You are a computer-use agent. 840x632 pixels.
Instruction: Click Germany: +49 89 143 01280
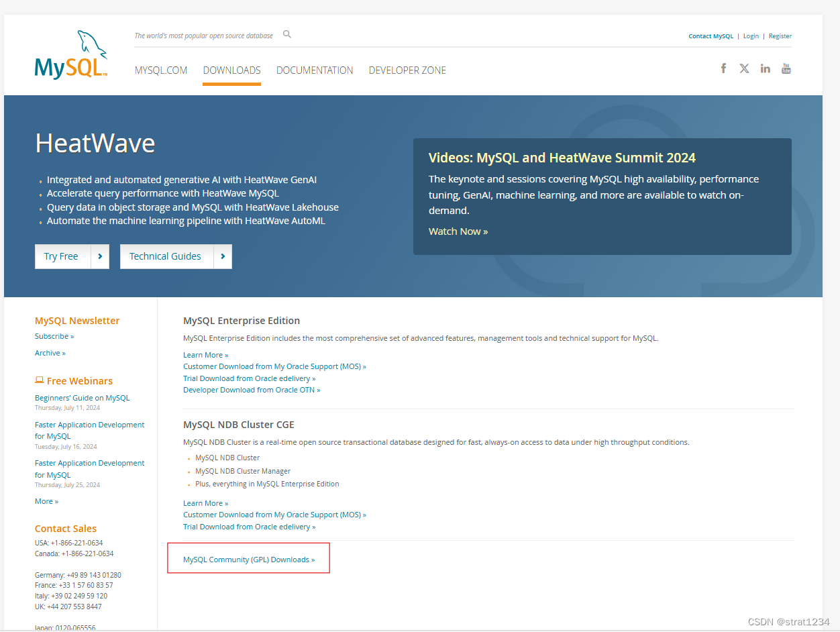pos(78,575)
